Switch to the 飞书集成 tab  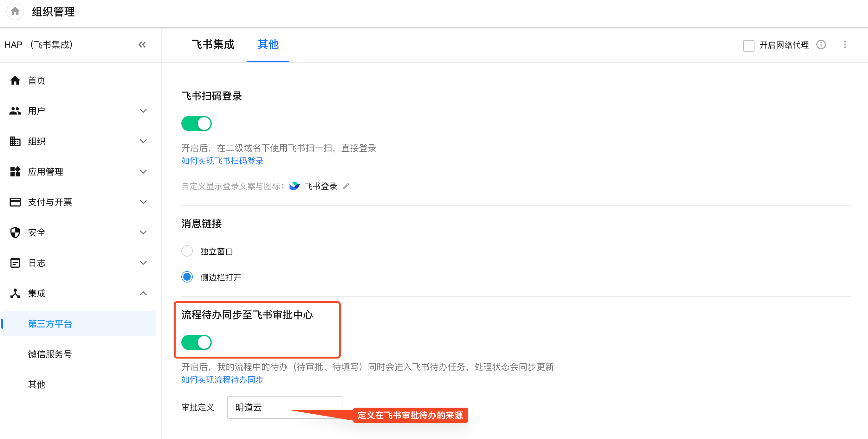click(x=213, y=44)
